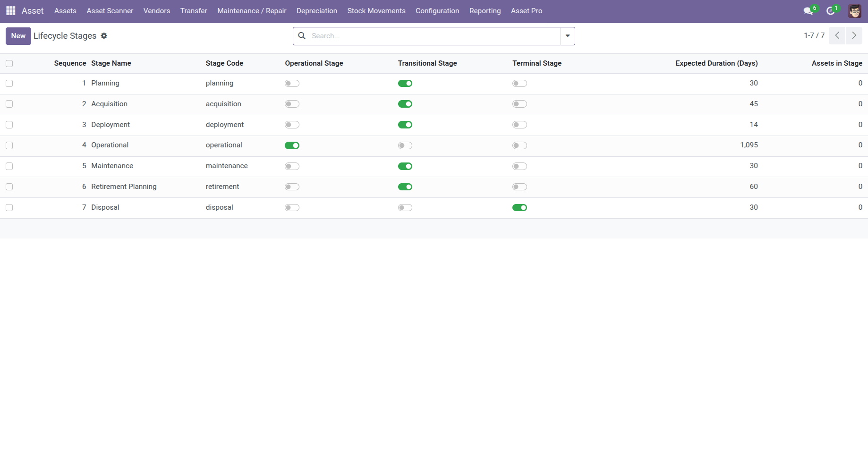868x452 pixels.
Task: Check the Maintenance row checkbox
Action: (9, 166)
